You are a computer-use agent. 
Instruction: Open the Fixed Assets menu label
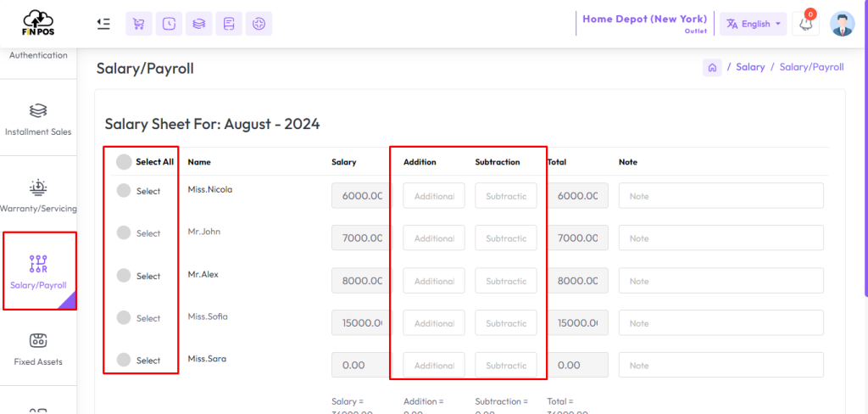click(x=38, y=362)
